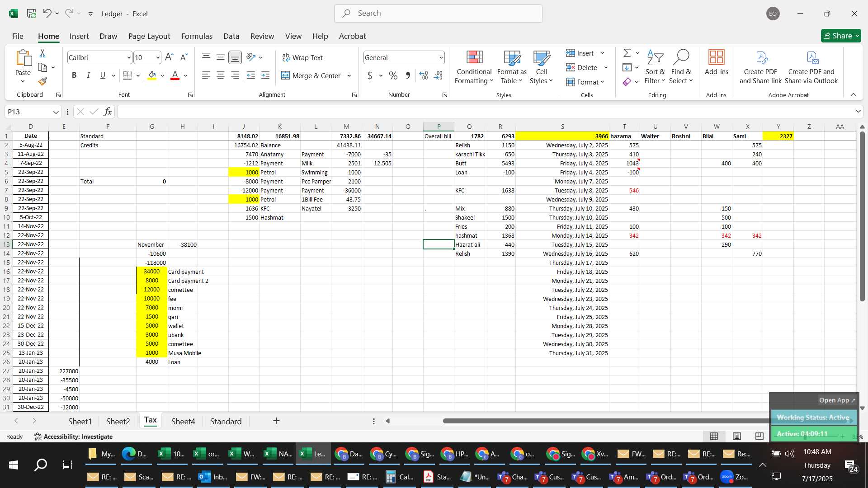The image size is (868, 488).
Task: Toggle Underline formatting
Action: tap(103, 75)
